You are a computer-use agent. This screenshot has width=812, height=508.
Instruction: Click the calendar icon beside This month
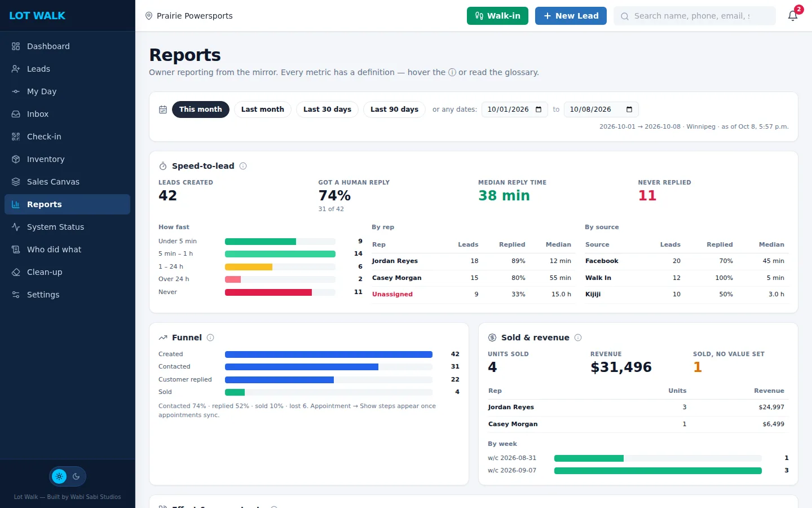pyautogui.click(x=163, y=110)
